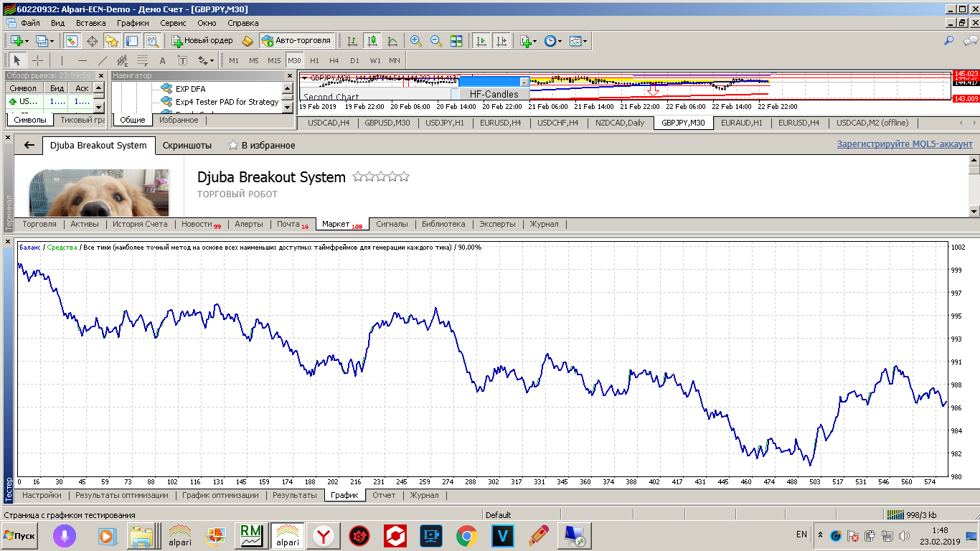Open the Скриншоты tab of the product
This screenshot has width=980, height=551.
[x=187, y=145]
